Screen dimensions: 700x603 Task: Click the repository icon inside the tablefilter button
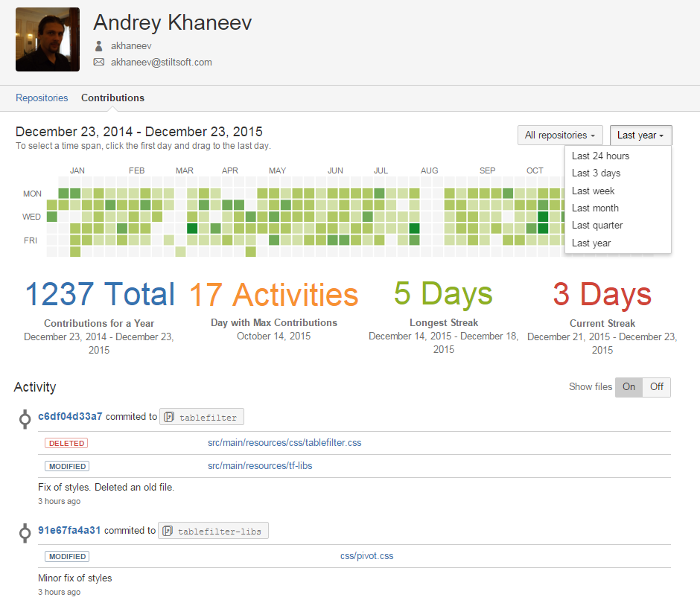tap(168, 416)
